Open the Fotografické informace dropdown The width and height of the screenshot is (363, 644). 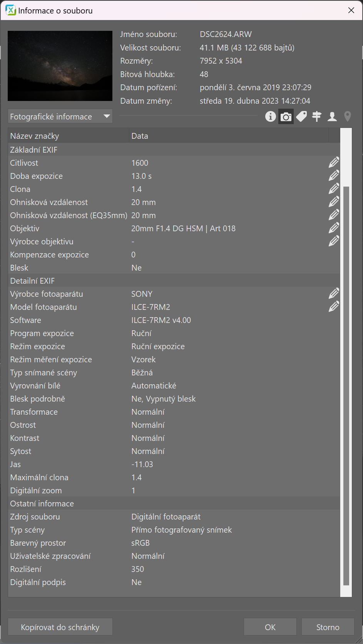tap(60, 116)
